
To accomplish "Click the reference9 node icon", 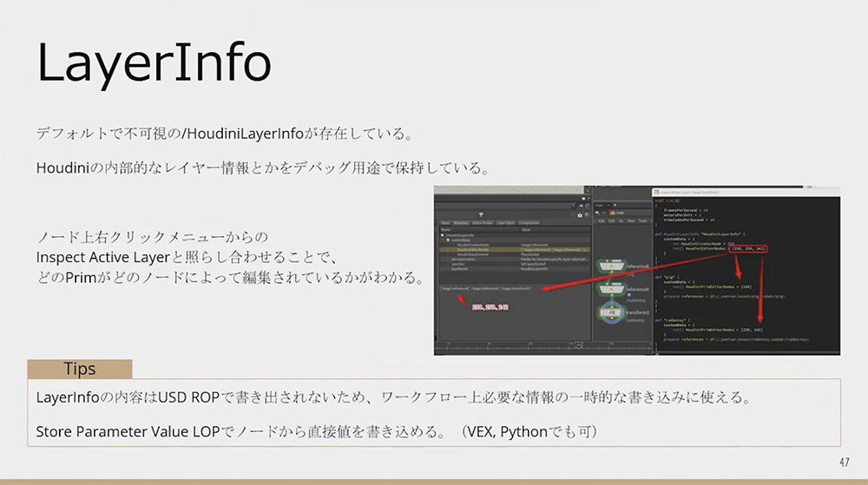I will pos(611,289).
